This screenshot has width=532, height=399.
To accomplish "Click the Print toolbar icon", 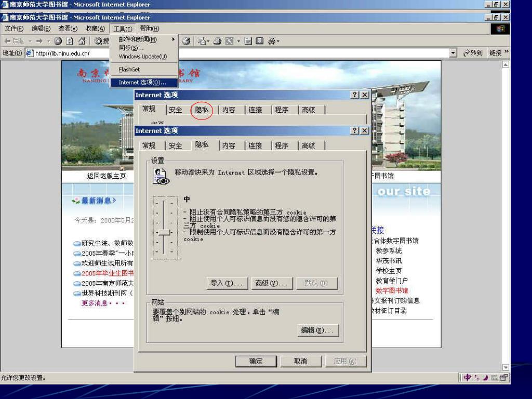I will click(x=218, y=41).
